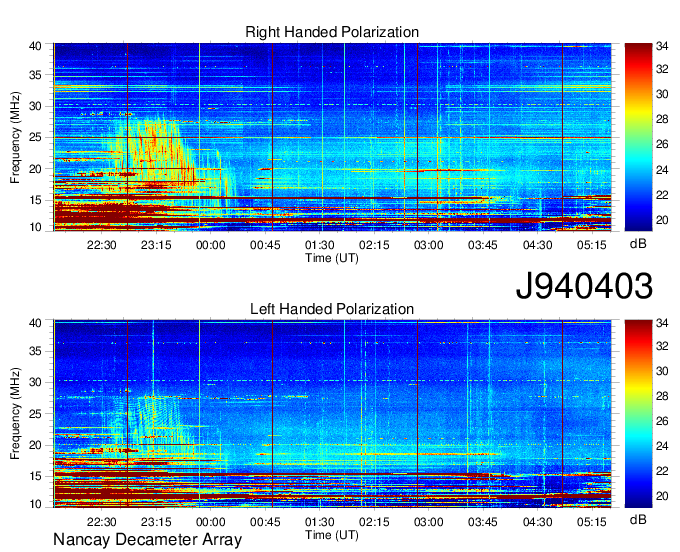Click the 05:15 time tick of Right Handed plot

tap(592, 245)
